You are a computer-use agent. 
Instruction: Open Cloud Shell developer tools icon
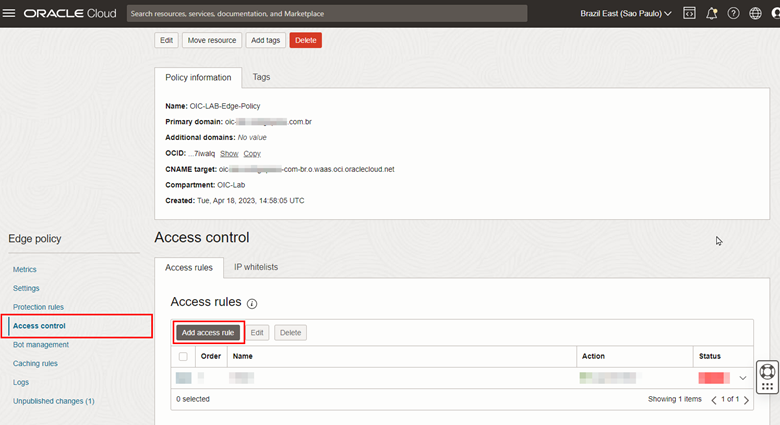[689, 13]
